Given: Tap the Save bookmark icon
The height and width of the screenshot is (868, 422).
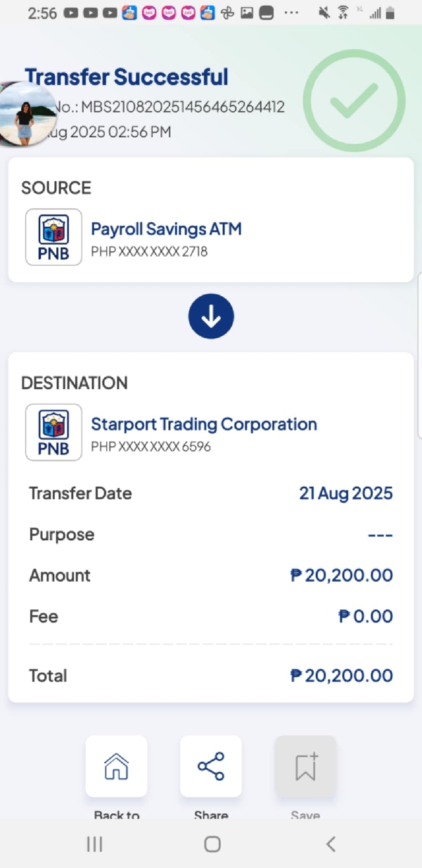Looking at the screenshot, I should (x=305, y=766).
